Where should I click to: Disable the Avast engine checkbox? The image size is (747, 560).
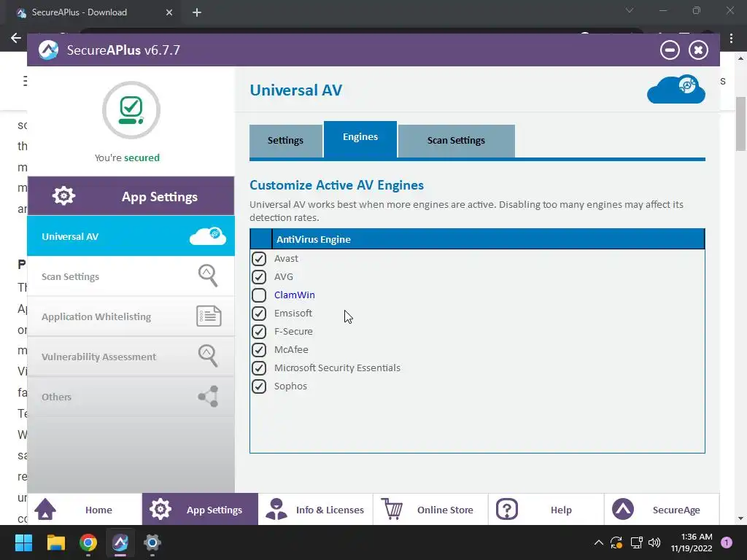click(259, 259)
